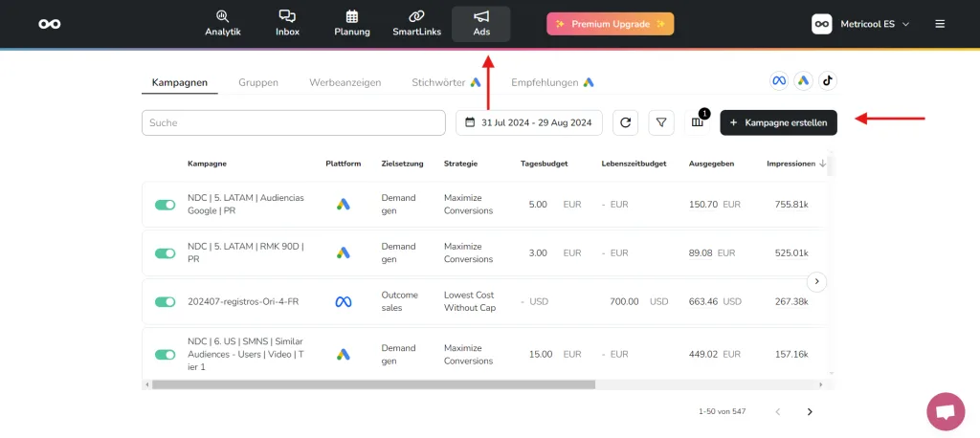
Task: Open the filter funnel icon
Action: (x=661, y=122)
